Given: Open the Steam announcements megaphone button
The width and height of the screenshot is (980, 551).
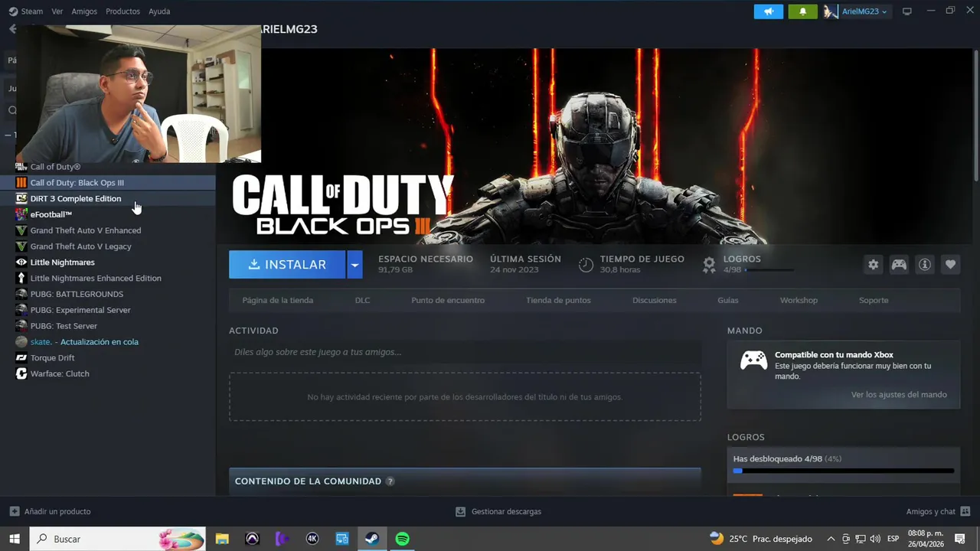Looking at the screenshot, I should tap(769, 11).
